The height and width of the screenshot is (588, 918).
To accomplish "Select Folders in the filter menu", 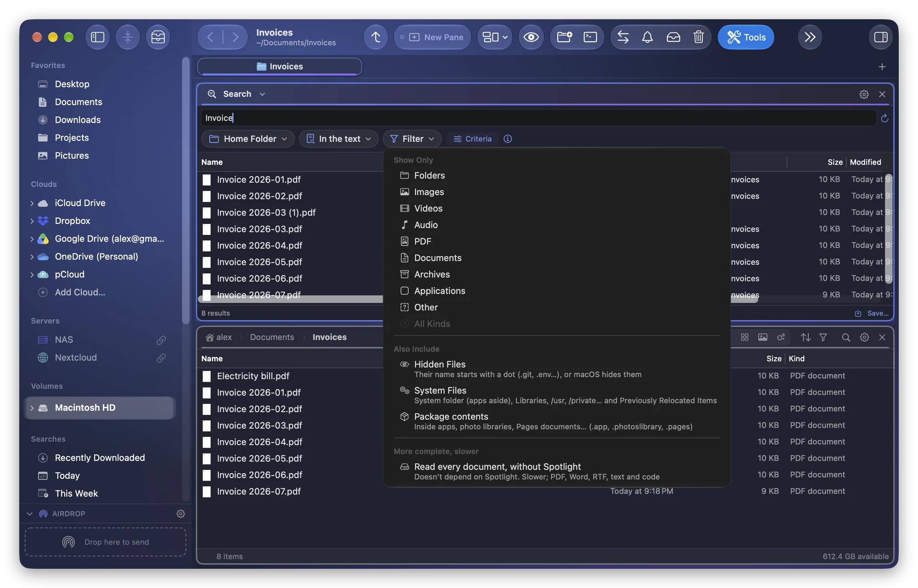I will [557, 175].
